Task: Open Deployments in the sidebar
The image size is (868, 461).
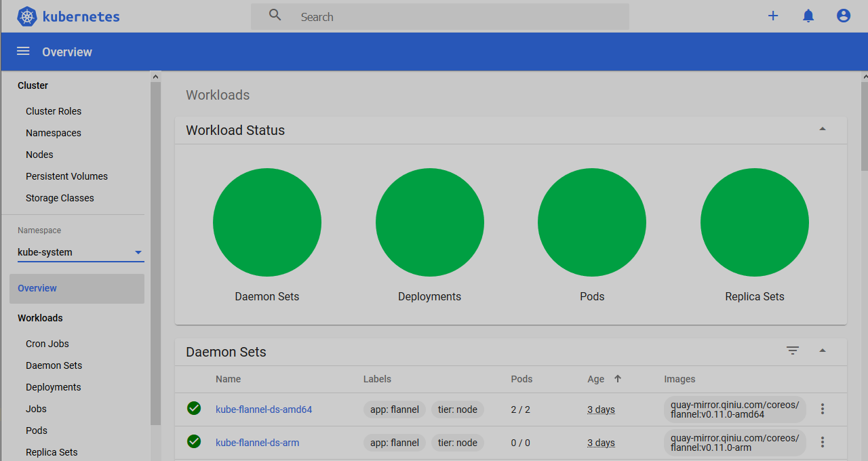Action: (x=53, y=387)
